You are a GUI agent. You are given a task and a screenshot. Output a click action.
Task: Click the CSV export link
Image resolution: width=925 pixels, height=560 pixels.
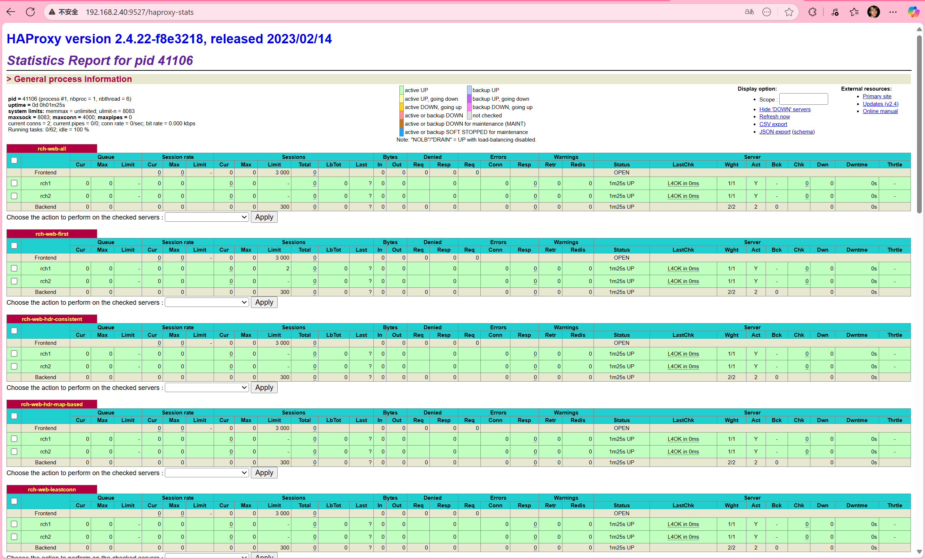773,124
